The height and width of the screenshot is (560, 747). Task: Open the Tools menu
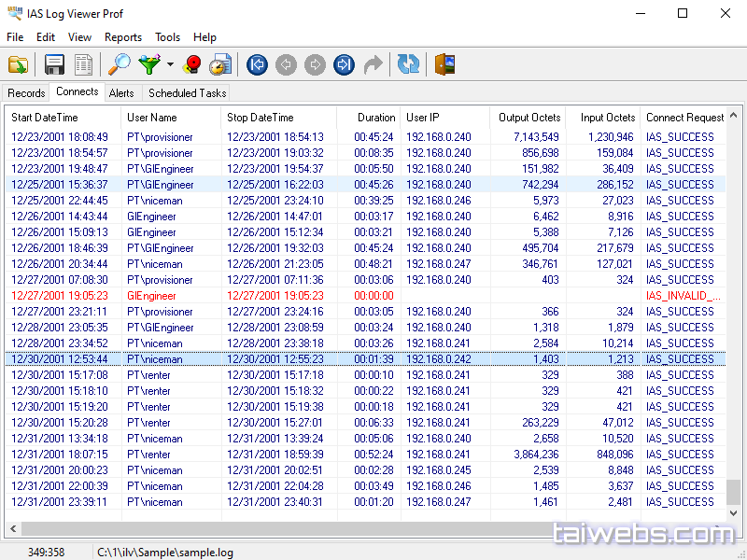coord(168,37)
